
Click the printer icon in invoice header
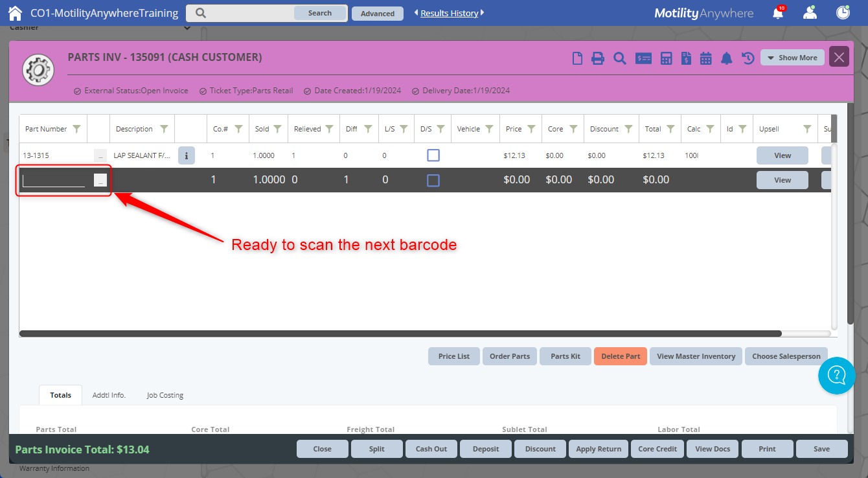[598, 58]
